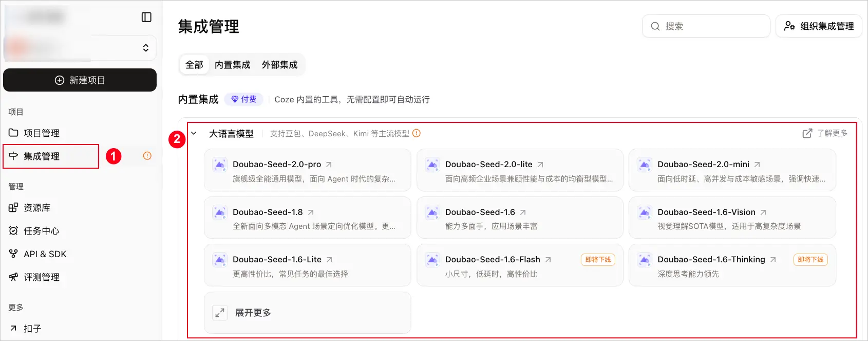Screen dimensions: 868x341
Task: Follow the 了解更多 link
Action: pos(825,133)
